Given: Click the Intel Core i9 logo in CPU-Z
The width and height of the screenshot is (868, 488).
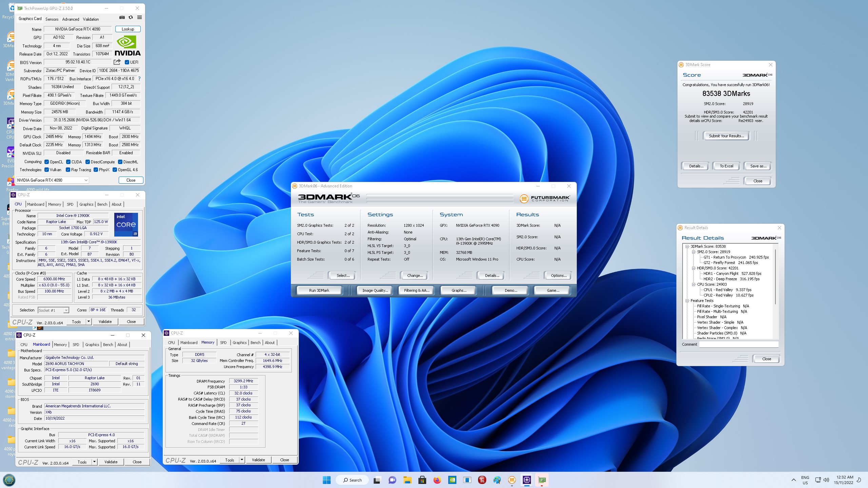Looking at the screenshot, I should pos(126,224).
